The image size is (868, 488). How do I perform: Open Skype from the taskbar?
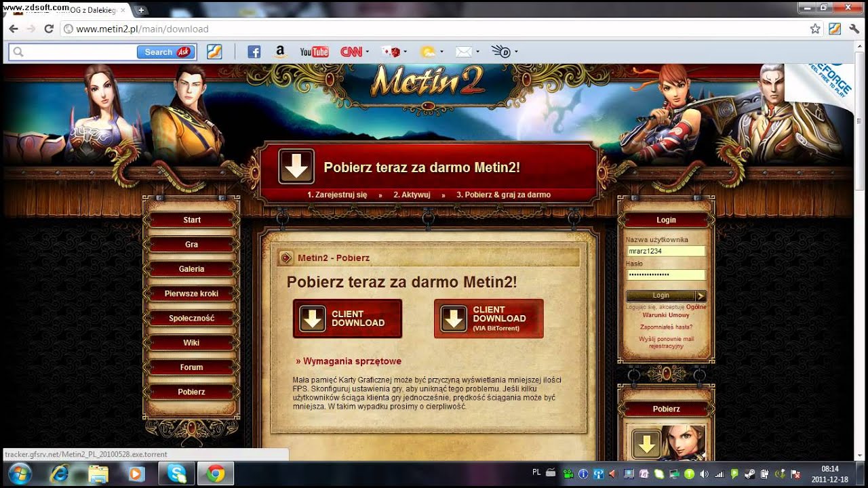click(177, 474)
